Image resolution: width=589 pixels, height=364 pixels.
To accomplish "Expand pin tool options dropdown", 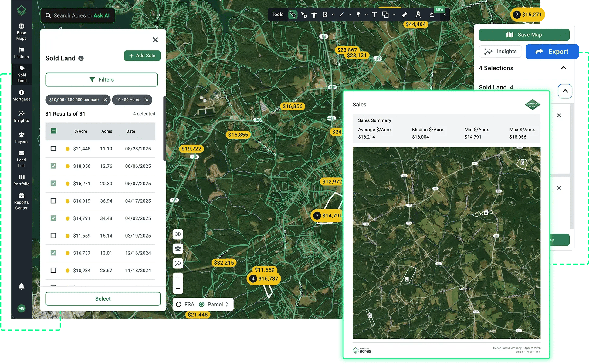I will pos(366,15).
